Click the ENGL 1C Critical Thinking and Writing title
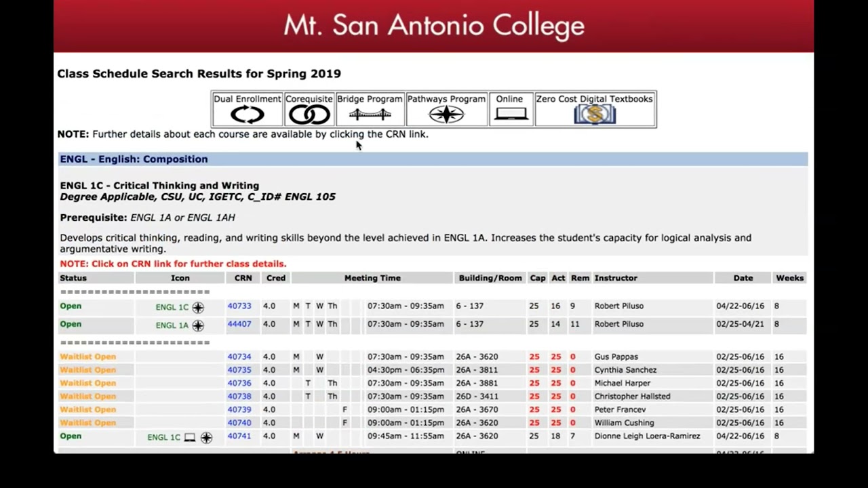Screen dimensions: 868x488 click(x=159, y=186)
